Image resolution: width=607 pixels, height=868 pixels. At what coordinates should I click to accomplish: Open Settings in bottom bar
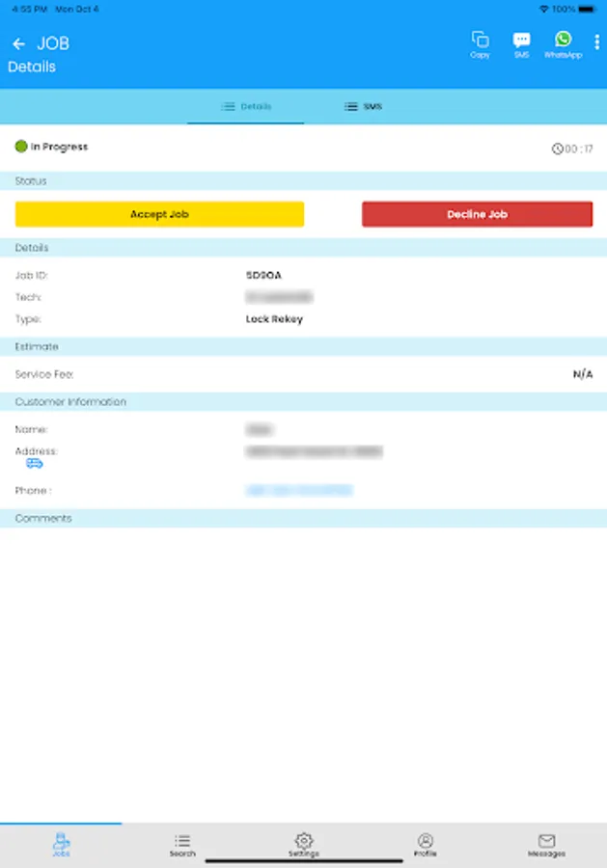303,845
